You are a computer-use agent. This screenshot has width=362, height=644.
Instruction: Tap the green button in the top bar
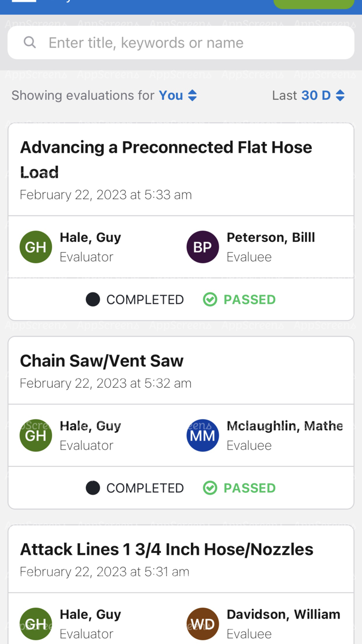313,4
